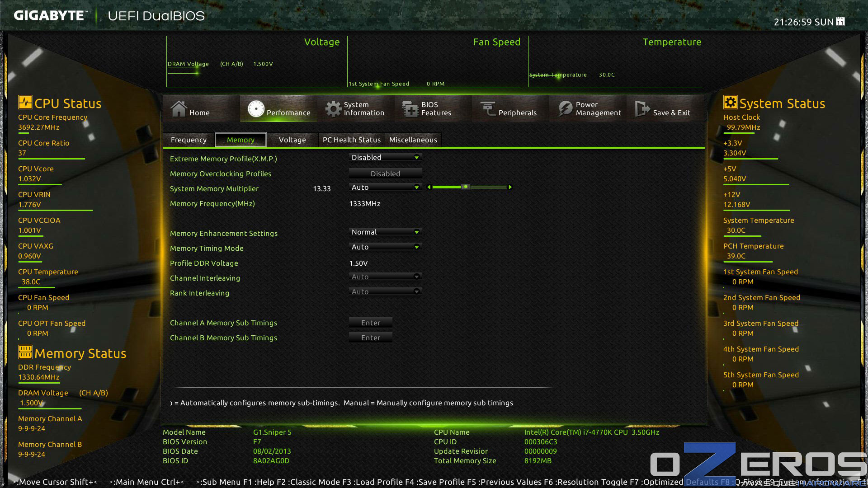The width and height of the screenshot is (868, 488).
Task: Click the Memory Status module icon
Action: tap(25, 352)
